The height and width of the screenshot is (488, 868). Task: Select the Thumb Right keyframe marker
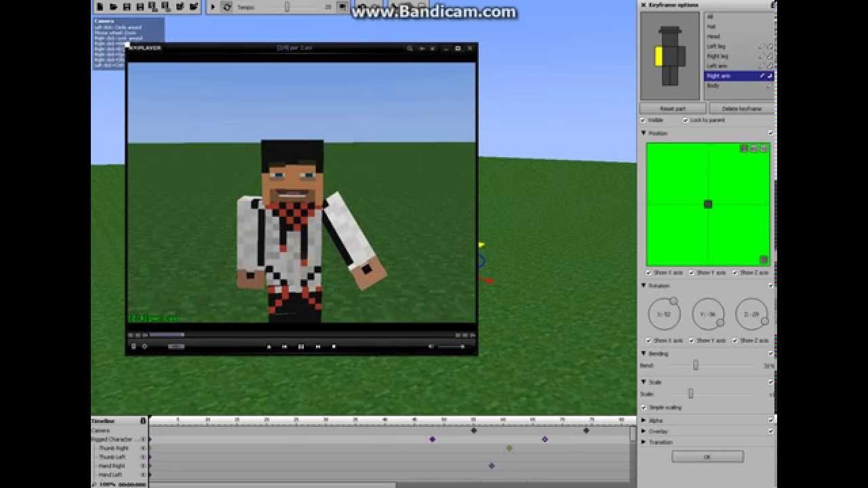[x=509, y=448]
